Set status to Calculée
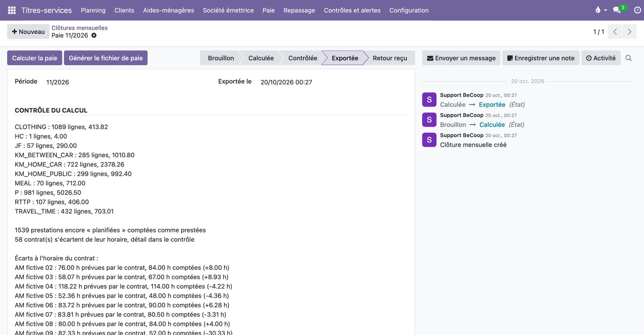Image resolution: width=644 pixels, height=335 pixels. (x=261, y=58)
